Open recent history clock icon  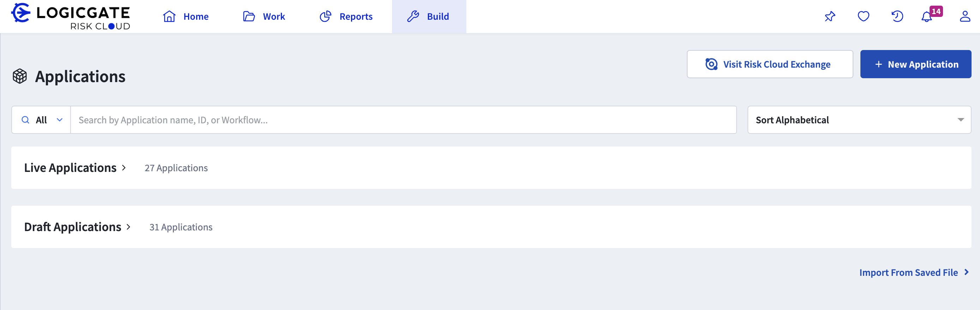point(897,16)
